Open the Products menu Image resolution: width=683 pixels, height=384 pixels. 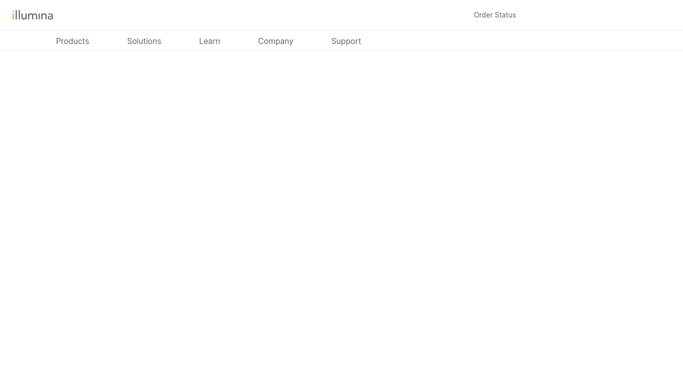(72, 41)
